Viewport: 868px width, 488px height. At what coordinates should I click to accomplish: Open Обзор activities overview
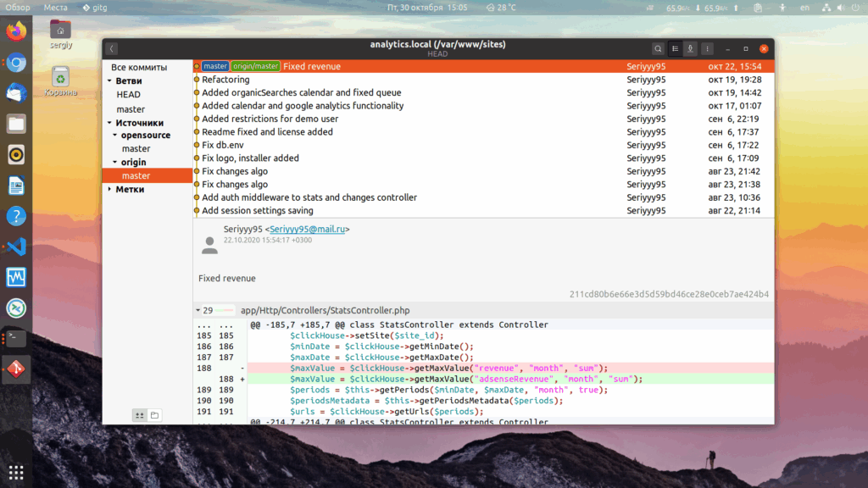click(18, 7)
